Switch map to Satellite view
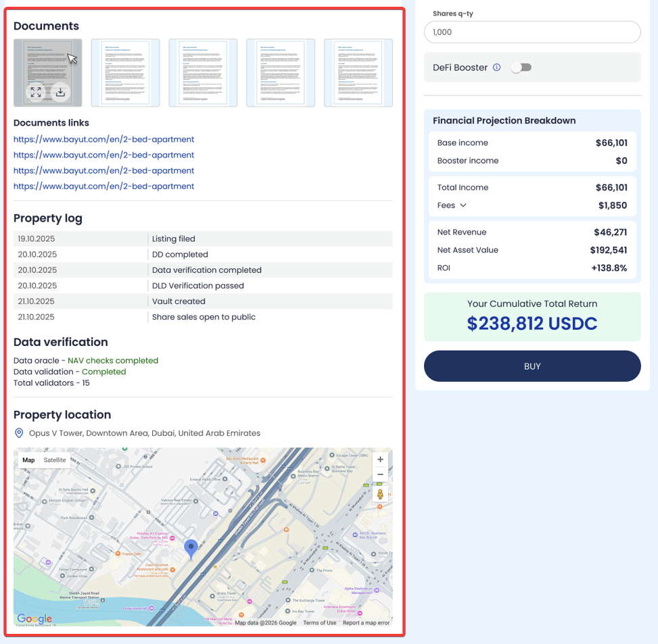658x644 pixels. click(55, 460)
